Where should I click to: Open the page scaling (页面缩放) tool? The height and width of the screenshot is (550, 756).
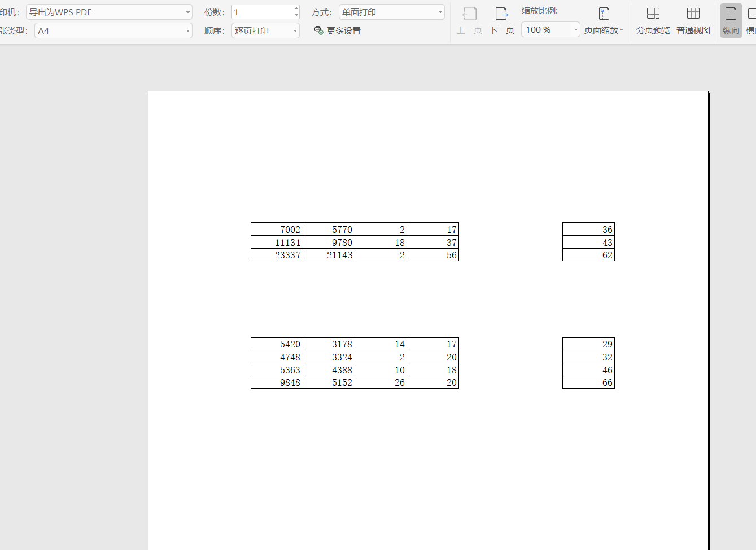604,20
